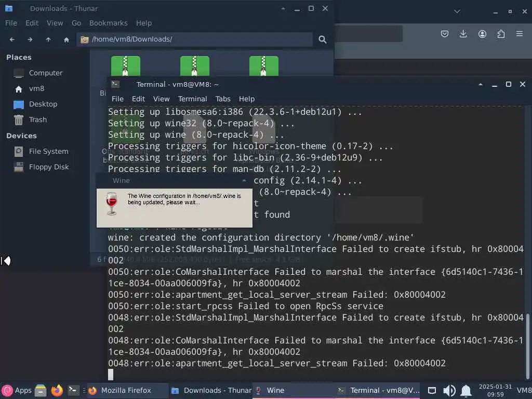Click the Wine glass icon in dialog
This screenshot has width=532, height=399.
coord(111,203)
